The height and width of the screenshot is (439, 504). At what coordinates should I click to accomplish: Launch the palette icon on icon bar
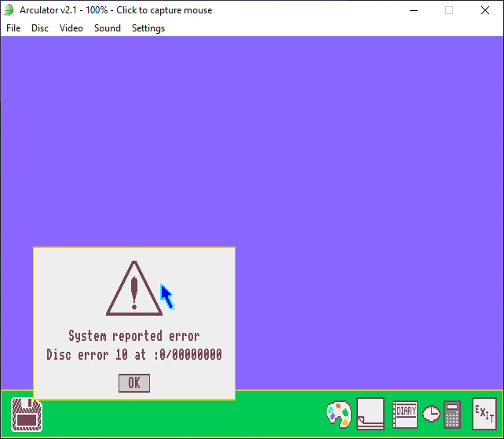point(338,414)
